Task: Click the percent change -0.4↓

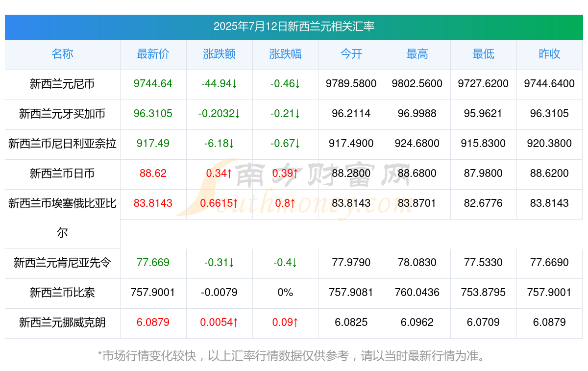Action: (285, 263)
